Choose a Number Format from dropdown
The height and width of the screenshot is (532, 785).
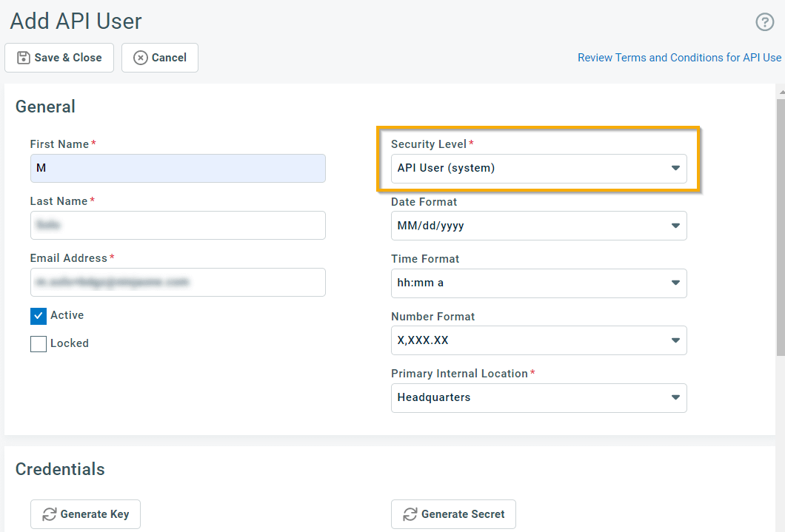pyautogui.click(x=538, y=340)
